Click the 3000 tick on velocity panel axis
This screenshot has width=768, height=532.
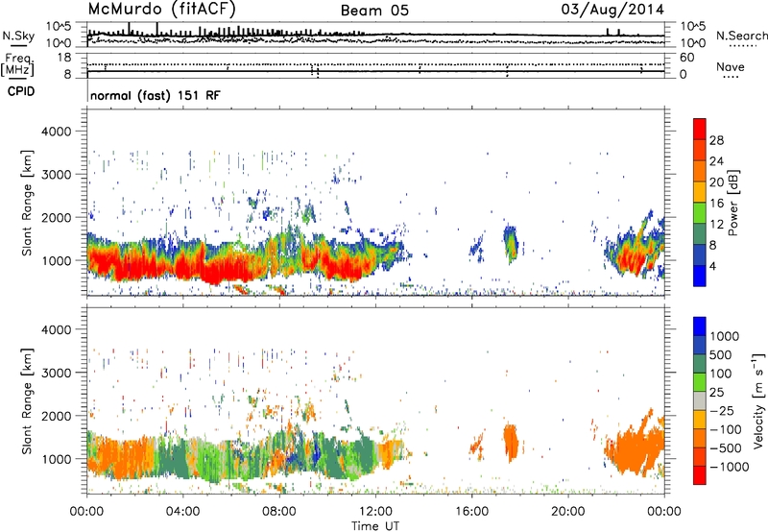[x=56, y=373]
